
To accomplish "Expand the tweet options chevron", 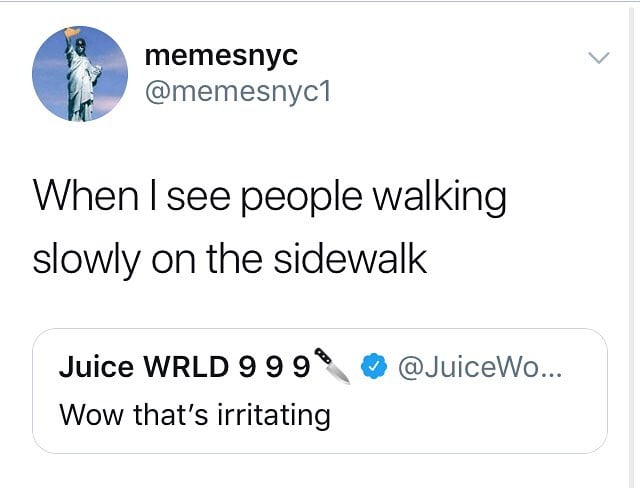I will pyautogui.click(x=599, y=58).
